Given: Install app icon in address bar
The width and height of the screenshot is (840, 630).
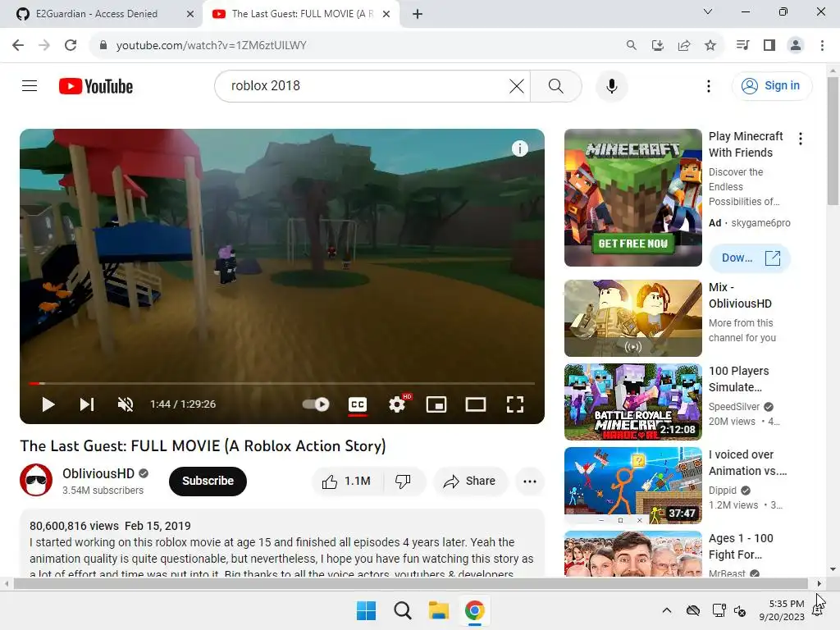Looking at the screenshot, I should 658,45.
